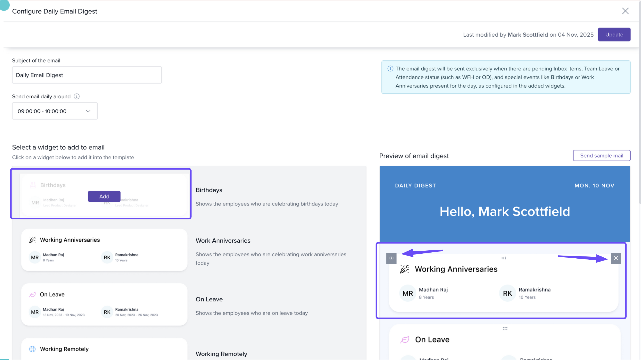This screenshot has width=644, height=360.
Task: Grab drag handle above On Leave preview
Action: pyautogui.click(x=505, y=328)
